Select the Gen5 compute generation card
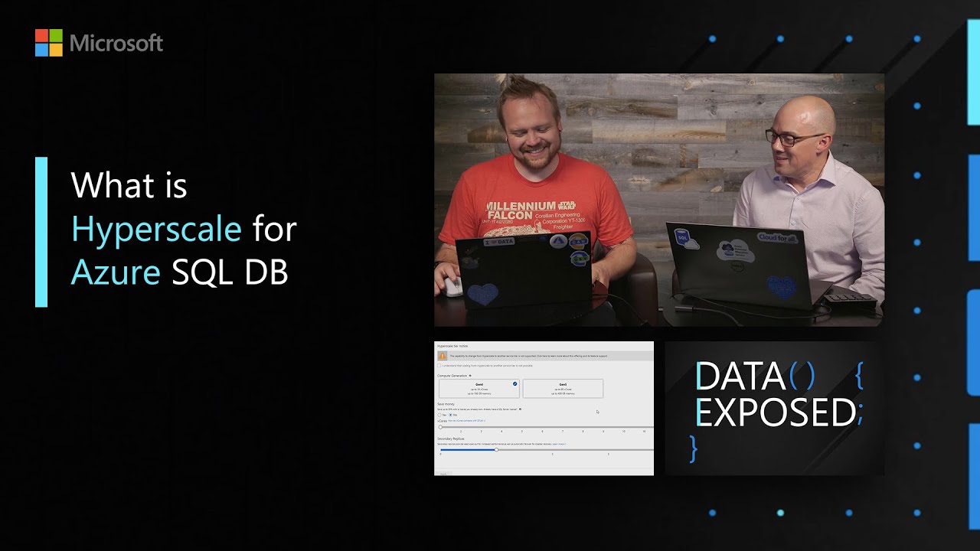980x551 pixels. tap(563, 389)
